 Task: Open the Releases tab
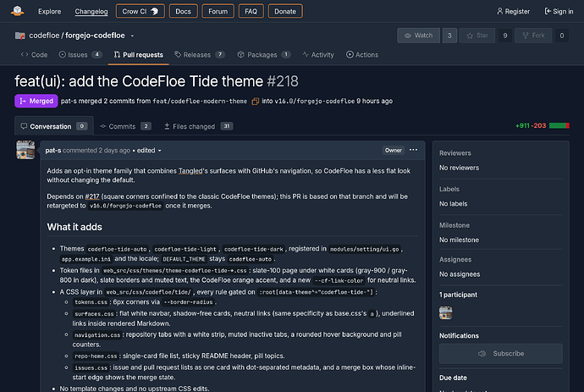pyautogui.click(x=200, y=55)
